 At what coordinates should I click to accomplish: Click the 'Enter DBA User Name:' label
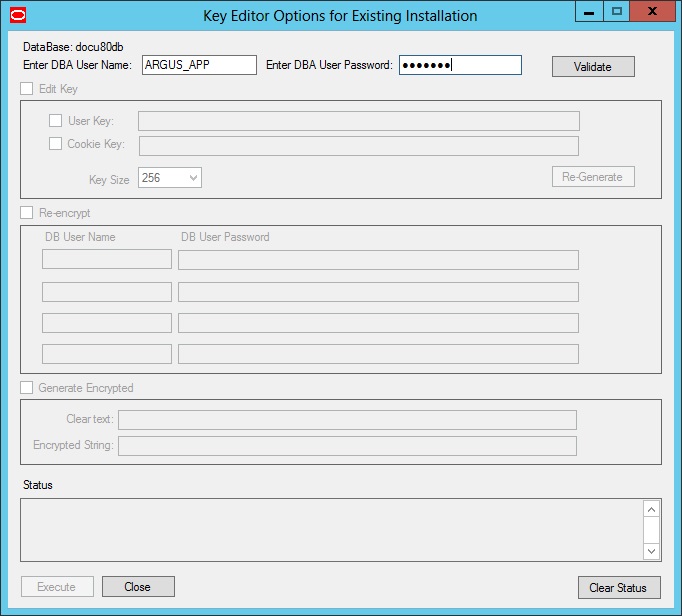(77, 65)
